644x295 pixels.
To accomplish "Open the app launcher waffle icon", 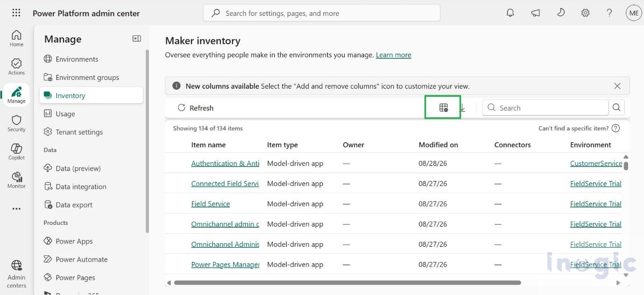I will [x=16, y=13].
